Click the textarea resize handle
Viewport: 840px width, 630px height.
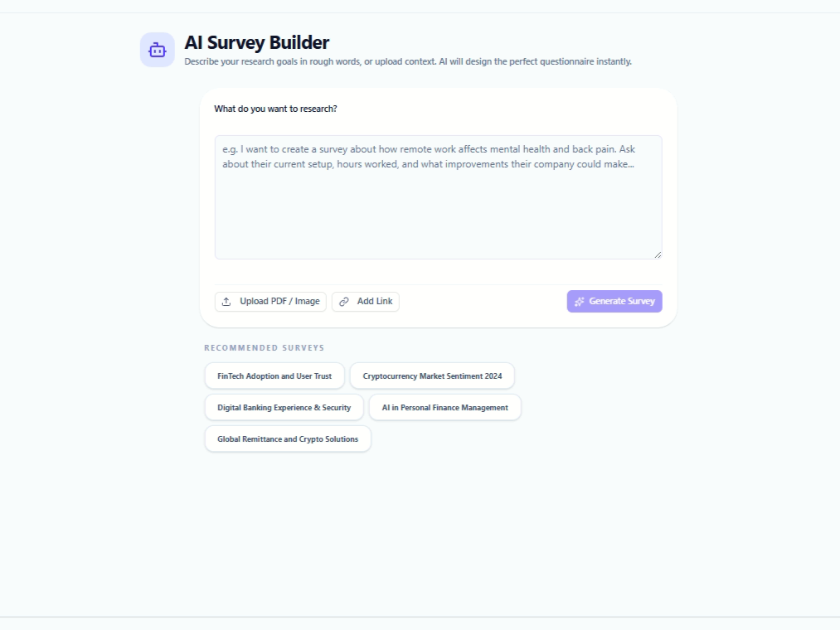point(658,254)
